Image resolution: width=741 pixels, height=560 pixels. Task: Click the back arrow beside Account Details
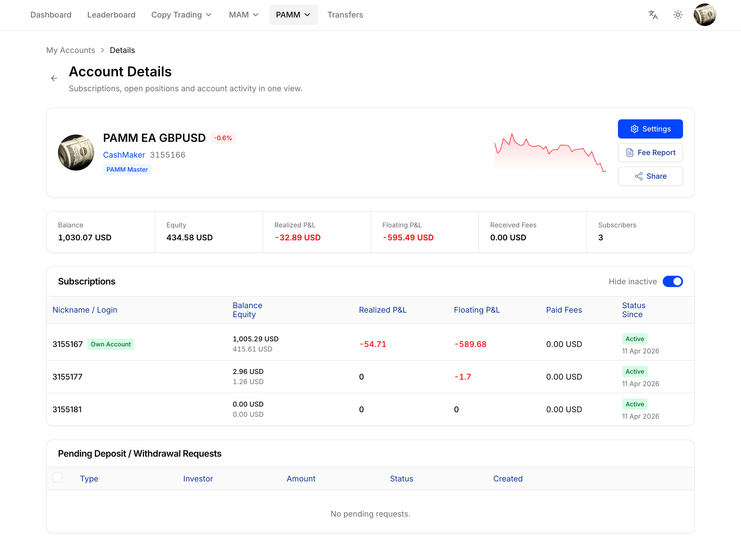[x=54, y=78]
